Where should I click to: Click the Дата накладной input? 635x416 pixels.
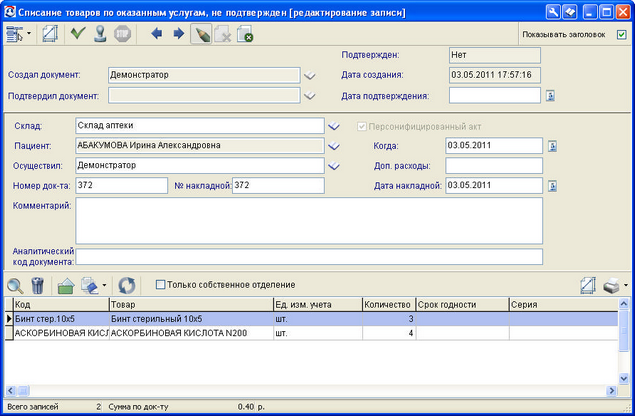tap(494, 186)
